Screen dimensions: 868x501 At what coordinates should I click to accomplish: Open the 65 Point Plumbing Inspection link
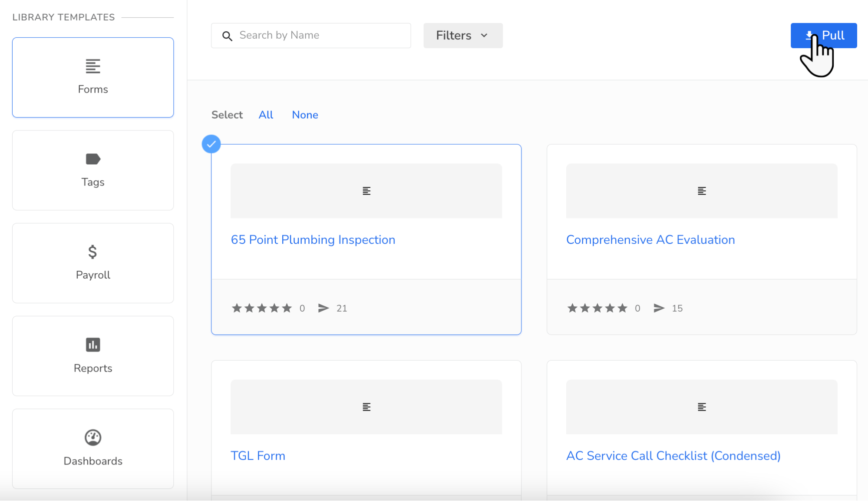click(313, 240)
